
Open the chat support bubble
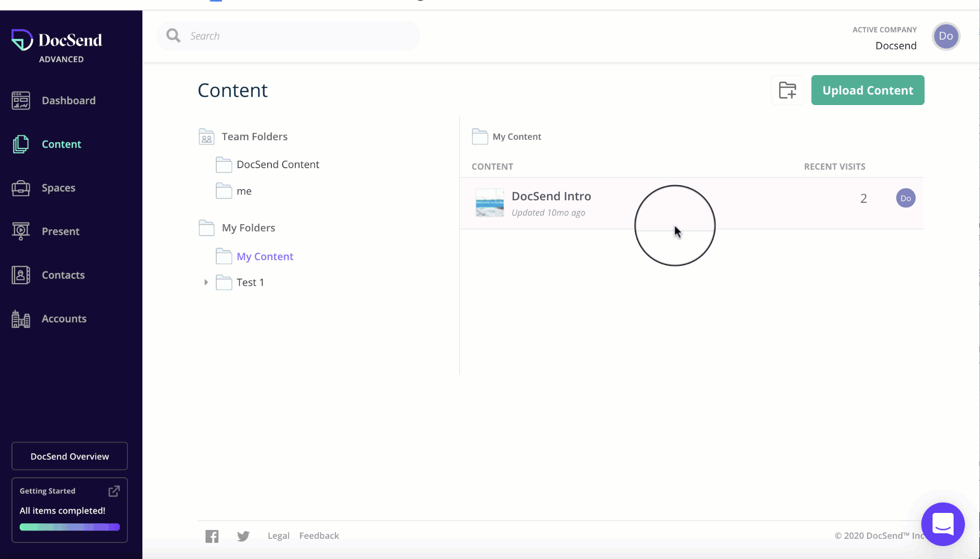(943, 524)
